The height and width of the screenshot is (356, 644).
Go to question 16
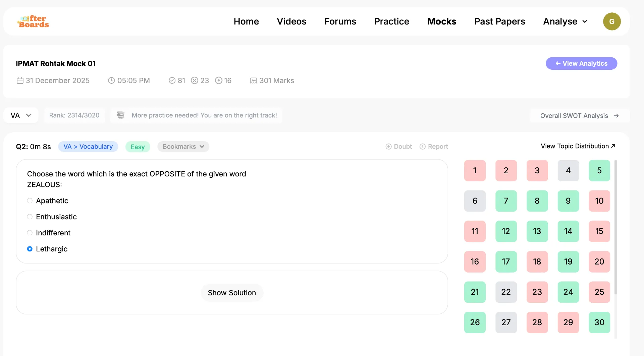point(475,261)
